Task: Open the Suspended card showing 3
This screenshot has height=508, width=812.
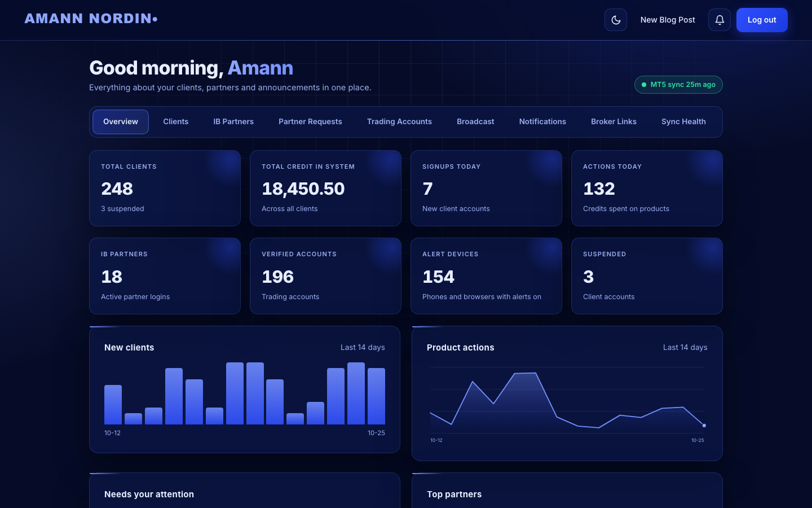Action: (x=647, y=276)
